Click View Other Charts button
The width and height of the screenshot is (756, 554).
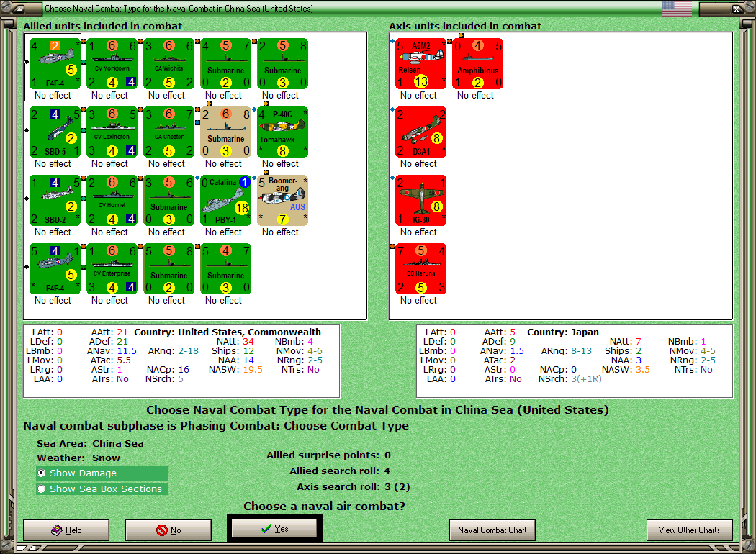tap(690, 530)
